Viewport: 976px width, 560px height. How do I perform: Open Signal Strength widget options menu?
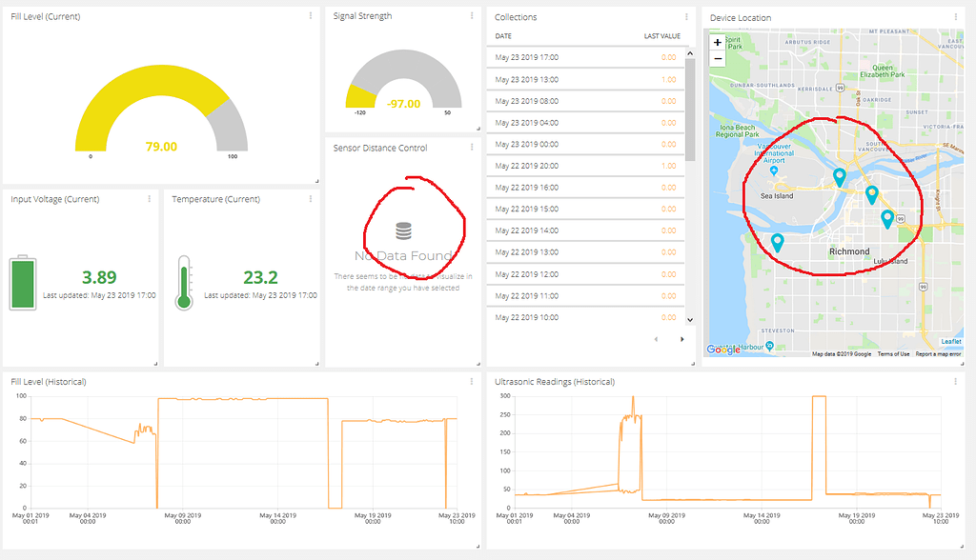click(472, 16)
